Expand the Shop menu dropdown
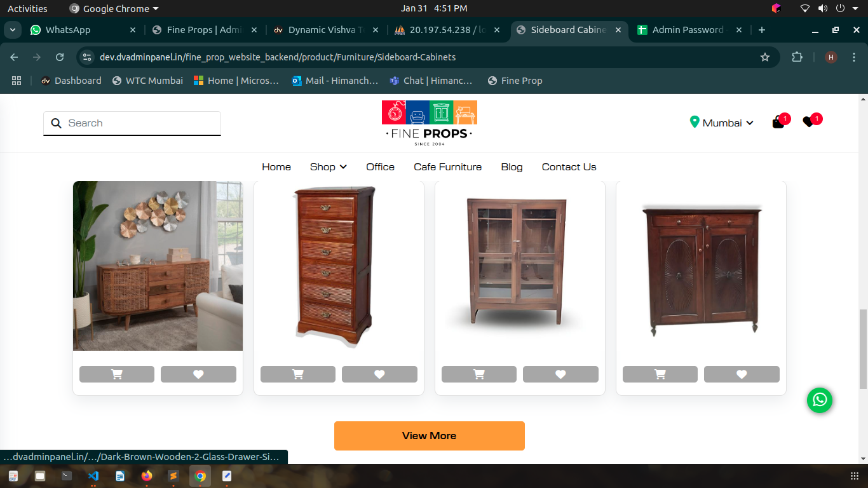The width and height of the screenshot is (868, 488). pos(329,167)
